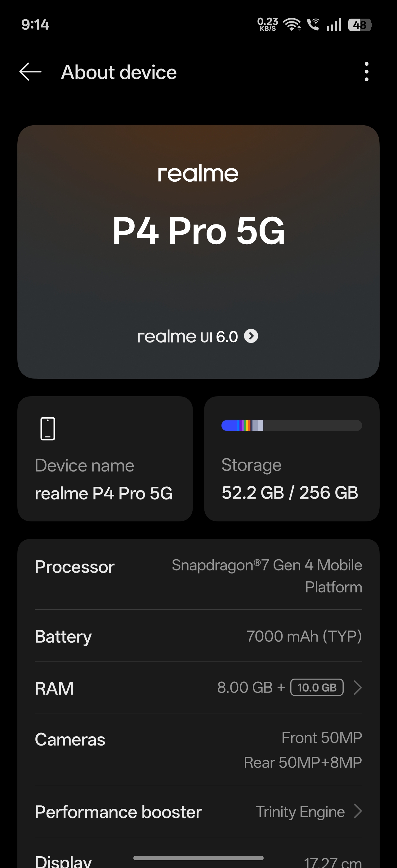Tap the Wi-Fi calling status icon
This screenshot has height=868, width=397.
point(313,24)
